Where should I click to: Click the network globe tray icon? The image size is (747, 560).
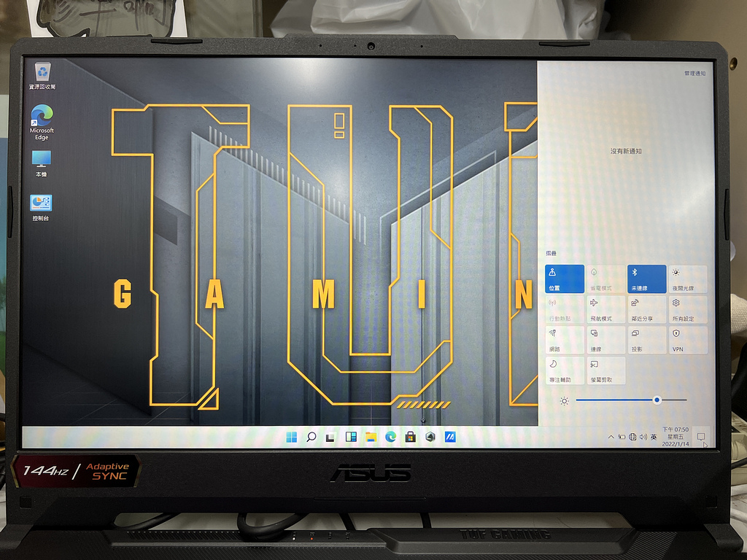[632, 437]
